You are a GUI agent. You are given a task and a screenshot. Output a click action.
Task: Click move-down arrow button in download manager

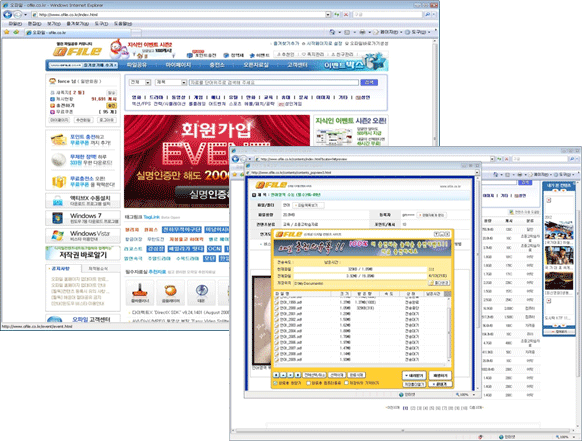pyautogui.click(x=291, y=375)
